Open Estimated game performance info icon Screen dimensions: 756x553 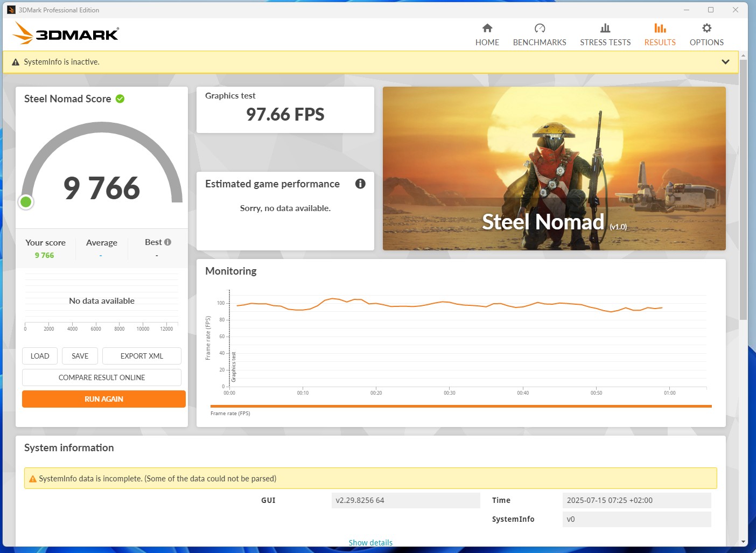tap(360, 184)
